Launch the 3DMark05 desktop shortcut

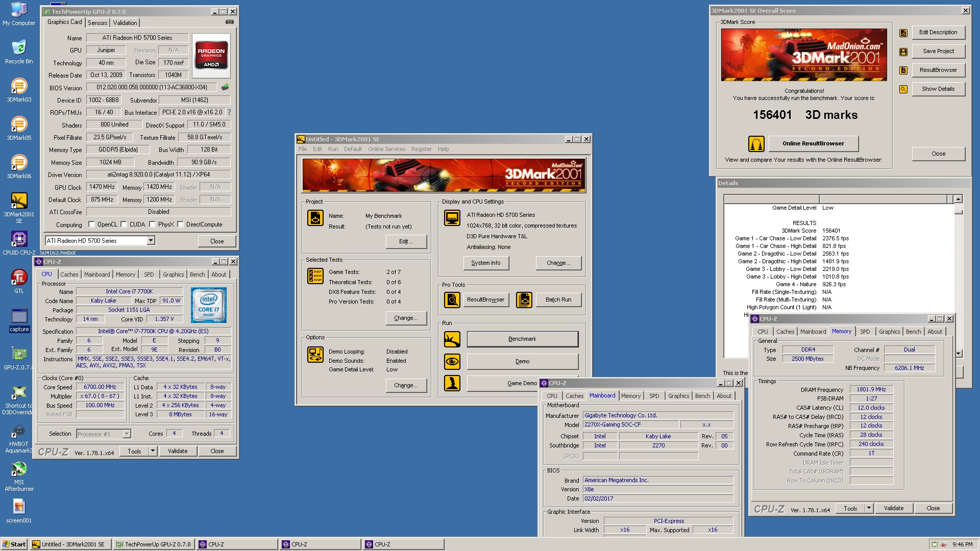(x=19, y=129)
